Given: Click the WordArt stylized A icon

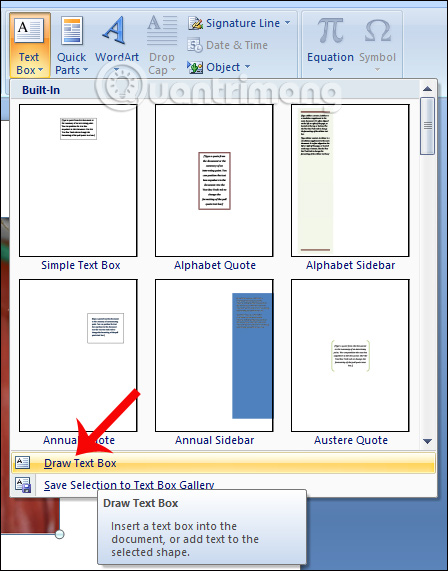Looking at the screenshot, I should pos(115,31).
